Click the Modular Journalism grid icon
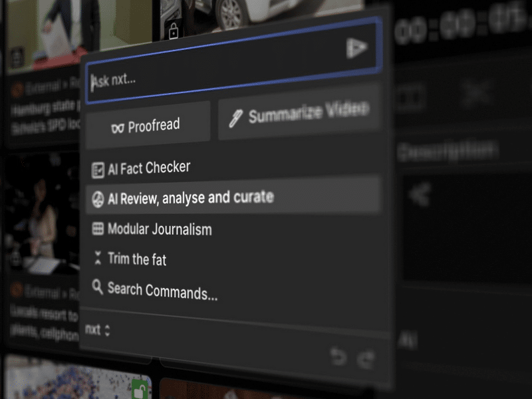532x399 pixels. (x=98, y=229)
